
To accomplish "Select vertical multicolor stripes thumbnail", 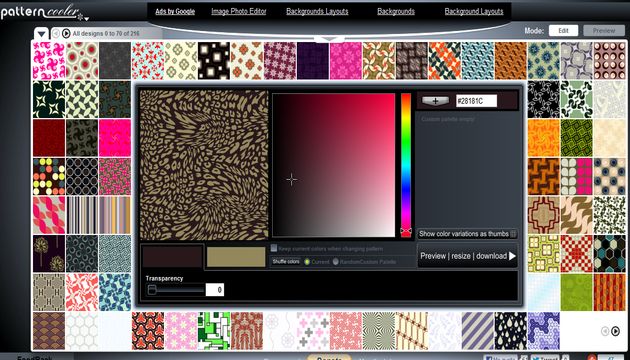I will point(82,215).
